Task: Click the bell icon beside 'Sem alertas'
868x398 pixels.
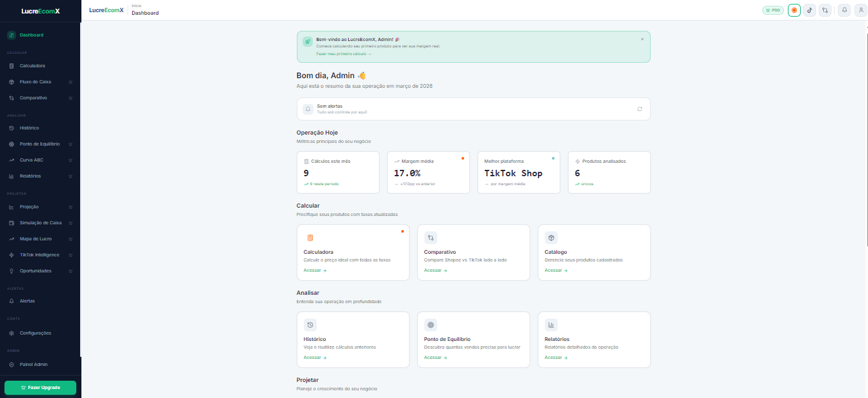Action: [x=308, y=109]
